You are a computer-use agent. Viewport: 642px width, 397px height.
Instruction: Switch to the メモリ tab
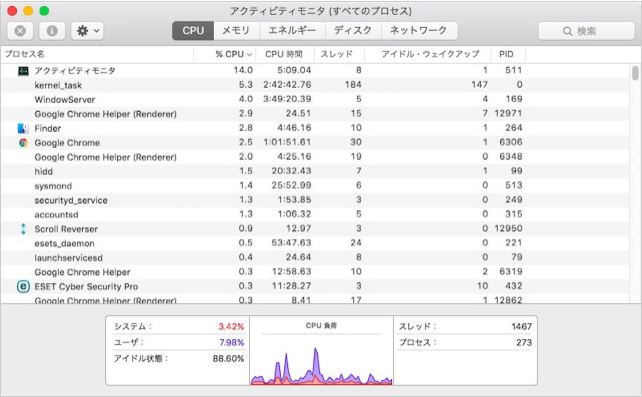coord(236,31)
